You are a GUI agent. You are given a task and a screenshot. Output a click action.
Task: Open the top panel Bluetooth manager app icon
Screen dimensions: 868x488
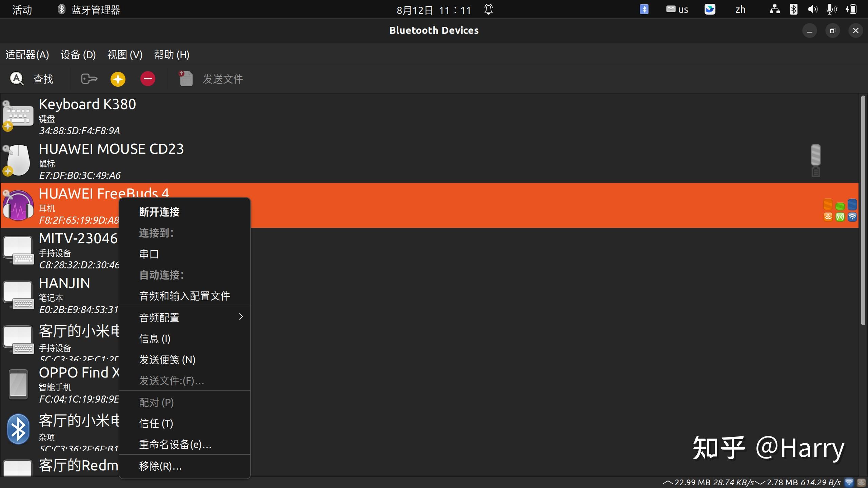(x=61, y=9)
